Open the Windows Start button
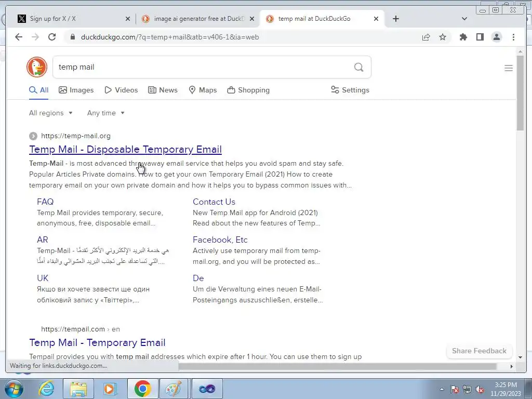This screenshot has width=532, height=399. (x=14, y=389)
